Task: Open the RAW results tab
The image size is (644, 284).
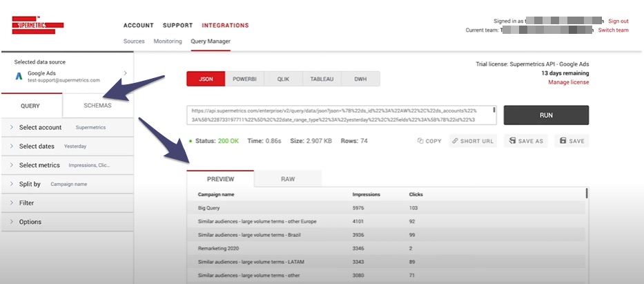Action: coord(288,179)
